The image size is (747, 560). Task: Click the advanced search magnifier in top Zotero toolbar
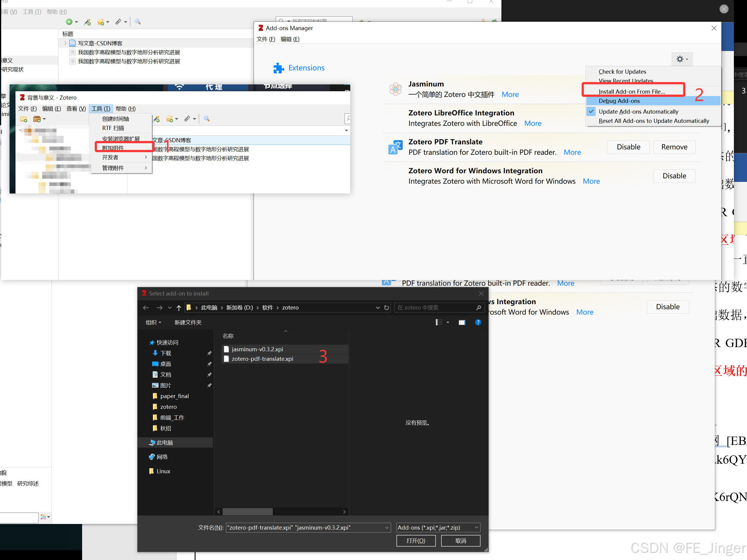click(x=138, y=22)
